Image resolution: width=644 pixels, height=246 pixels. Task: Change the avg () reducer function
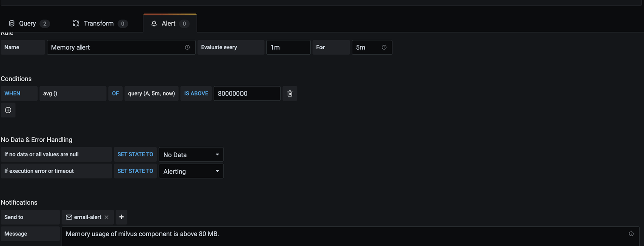[72, 94]
